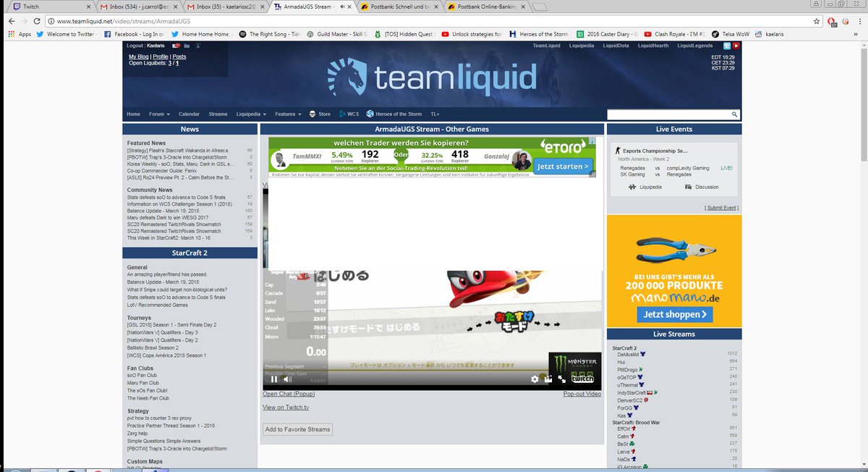Open the Home nav item

coord(133,114)
